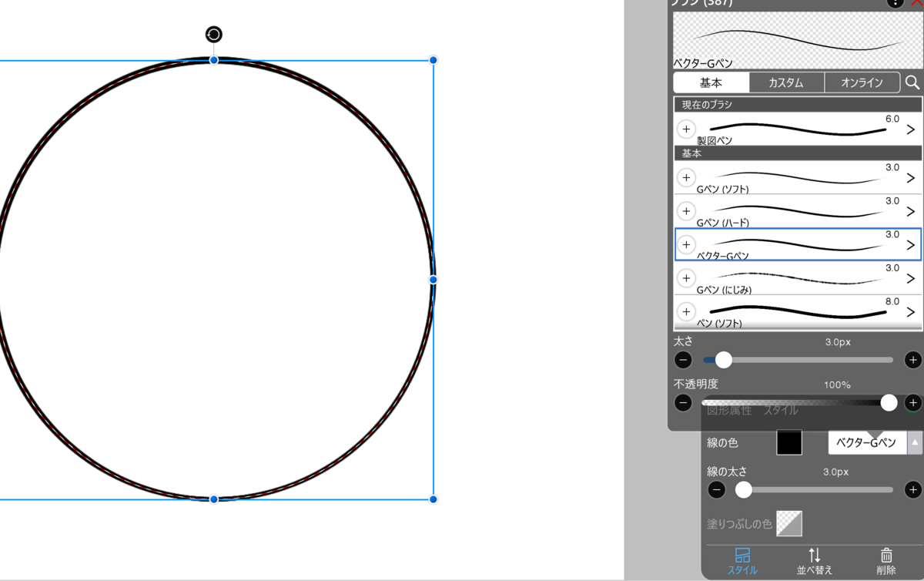Click the arrow beside the ベクターGペン dropdown
Image resolution: width=924 pixels, height=581 pixels.
coord(915,443)
